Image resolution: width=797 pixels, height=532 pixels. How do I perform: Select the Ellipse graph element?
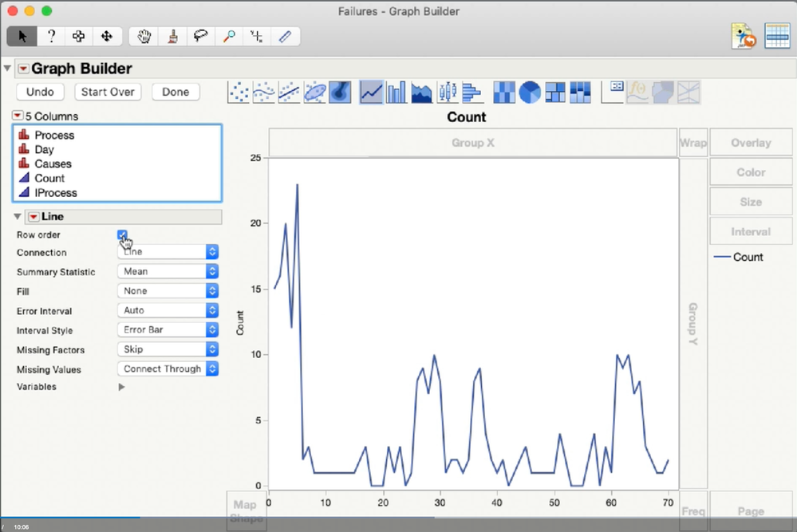pyautogui.click(x=314, y=93)
